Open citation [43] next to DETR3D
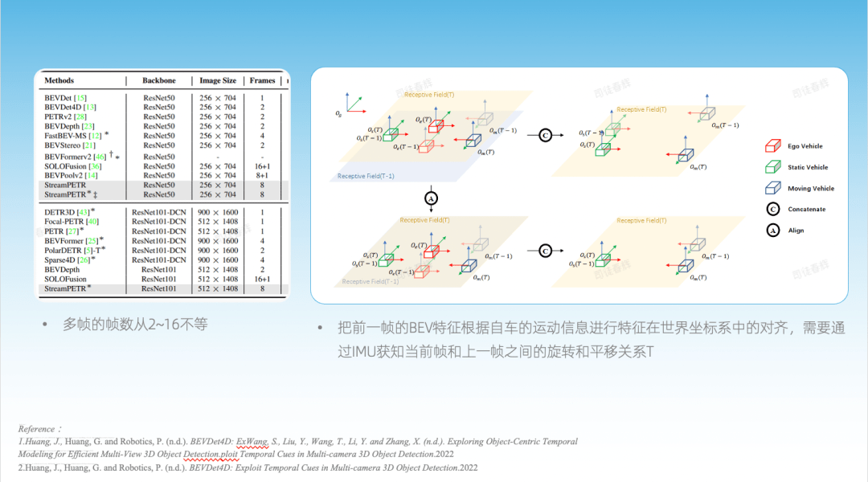Screen dimensions: 868x482 click(82, 211)
